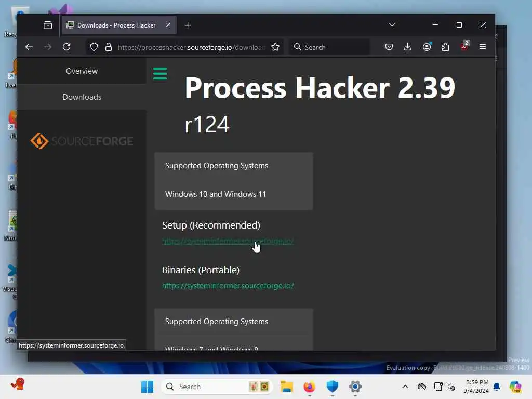Open Settings gear in taskbar
This screenshot has height=399, width=532.
tap(355, 387)
